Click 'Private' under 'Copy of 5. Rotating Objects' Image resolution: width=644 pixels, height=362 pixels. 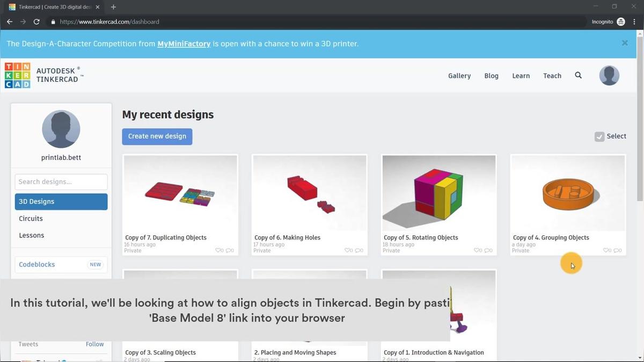click(x=392, y=250)
